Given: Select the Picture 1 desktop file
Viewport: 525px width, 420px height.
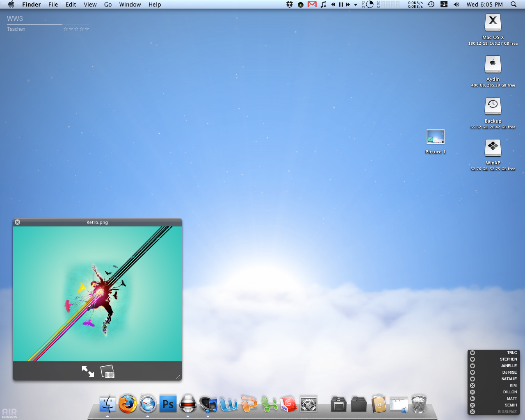Looking at the screenshot, I should click(x=435, y=137).
